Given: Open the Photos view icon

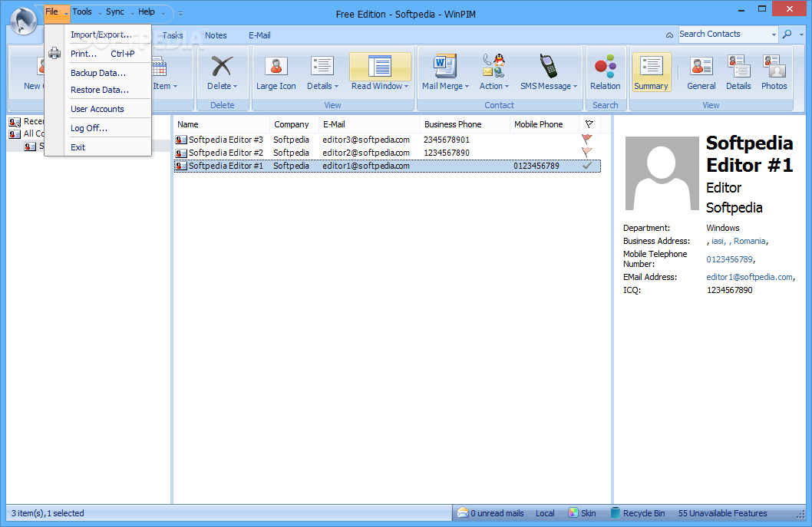Looking at the screenshot, I should [774, 66].
